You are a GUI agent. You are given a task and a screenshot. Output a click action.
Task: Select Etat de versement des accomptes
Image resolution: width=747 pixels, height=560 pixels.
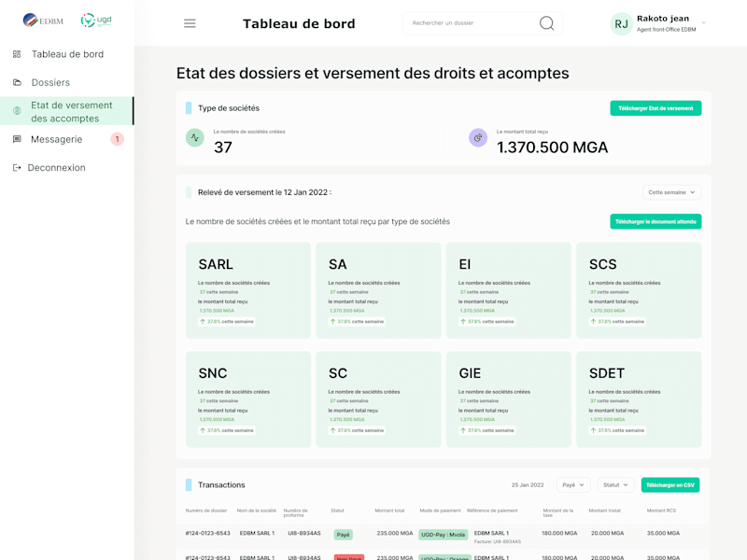[66, 111]
